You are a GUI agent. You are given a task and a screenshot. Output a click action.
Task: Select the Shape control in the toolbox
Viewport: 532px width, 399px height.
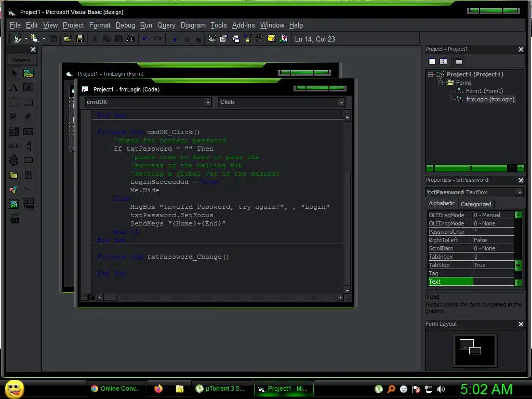(x=14, y=189)
